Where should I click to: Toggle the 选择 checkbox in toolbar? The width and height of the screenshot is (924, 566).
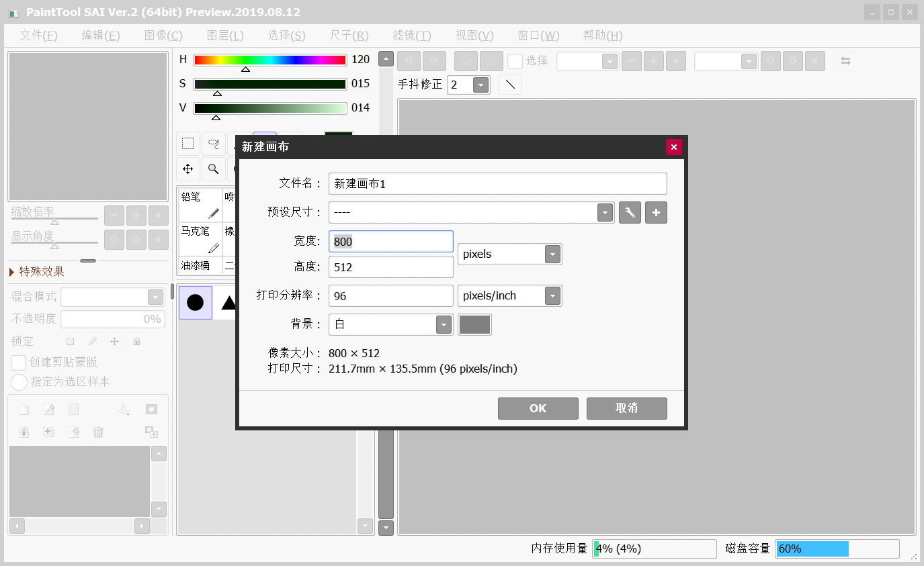(x=515, y=61)
